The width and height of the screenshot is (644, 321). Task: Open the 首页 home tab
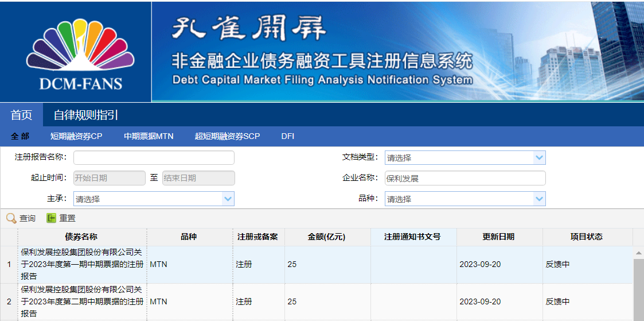(21, 115)
